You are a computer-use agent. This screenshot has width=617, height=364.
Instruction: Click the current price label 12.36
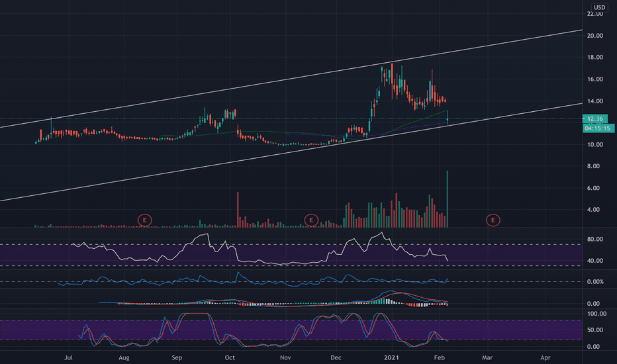(595, 118)
